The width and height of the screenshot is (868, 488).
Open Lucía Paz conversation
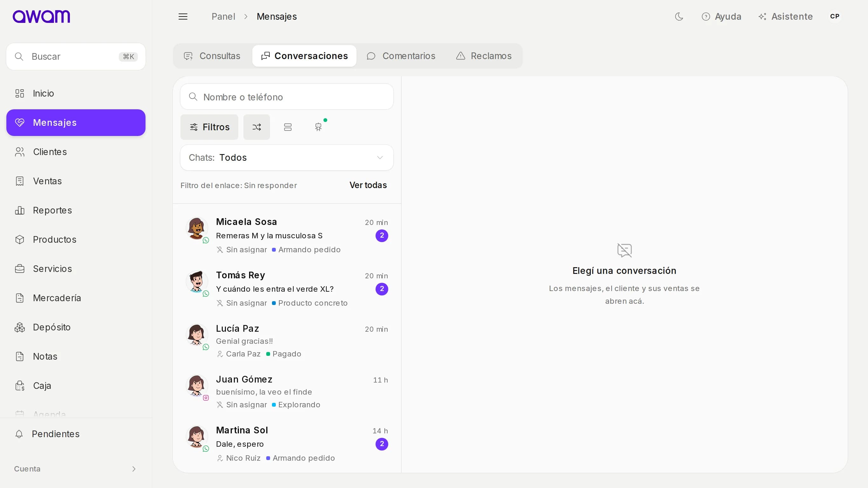[287, 341]
